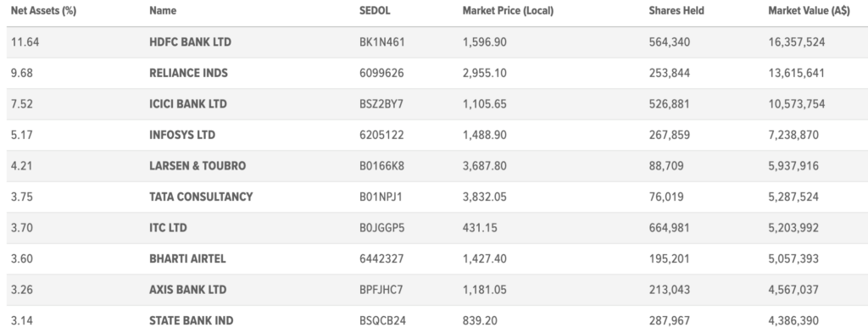
Task: Sort by Net Assets (%) column header
Action: click(x=43, y=11)
